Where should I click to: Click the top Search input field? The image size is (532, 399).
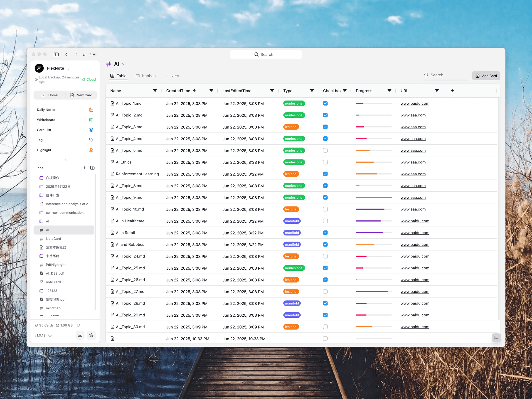click(x=266, y=54)
